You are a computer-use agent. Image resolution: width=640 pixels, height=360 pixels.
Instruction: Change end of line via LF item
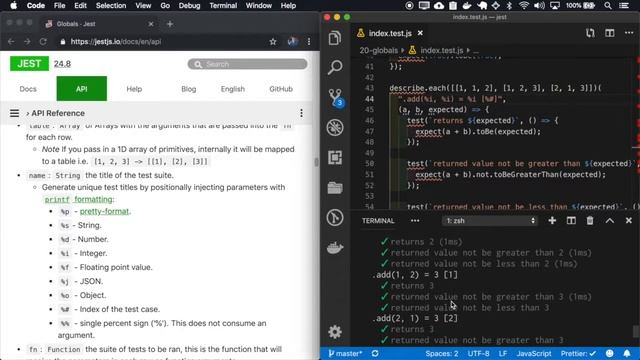point(502,353)
